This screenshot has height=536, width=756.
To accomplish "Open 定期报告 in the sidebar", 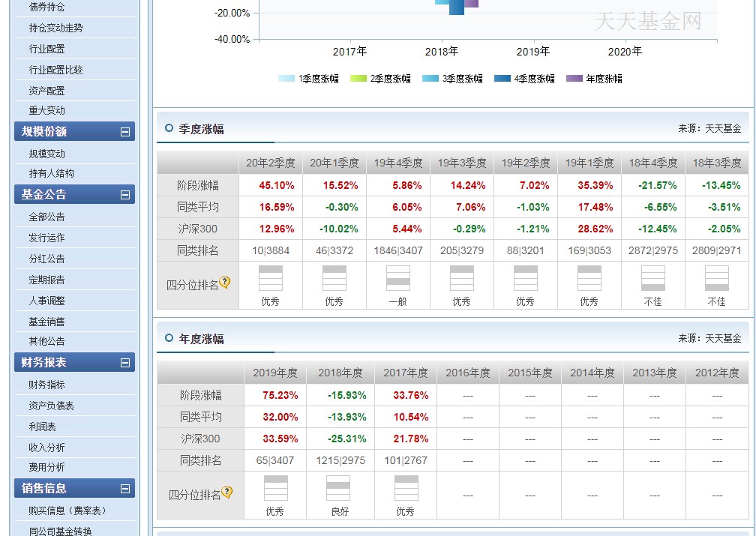I will click(46, 280).
